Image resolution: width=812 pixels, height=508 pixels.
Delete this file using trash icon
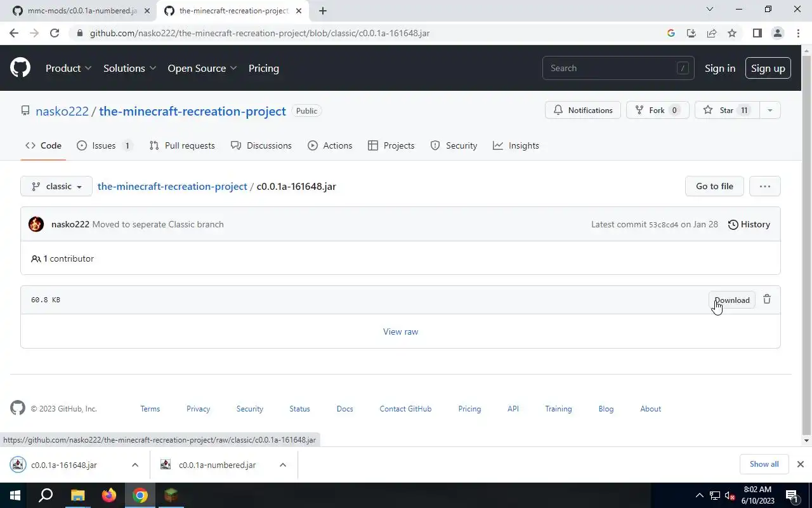click(767, 300)
